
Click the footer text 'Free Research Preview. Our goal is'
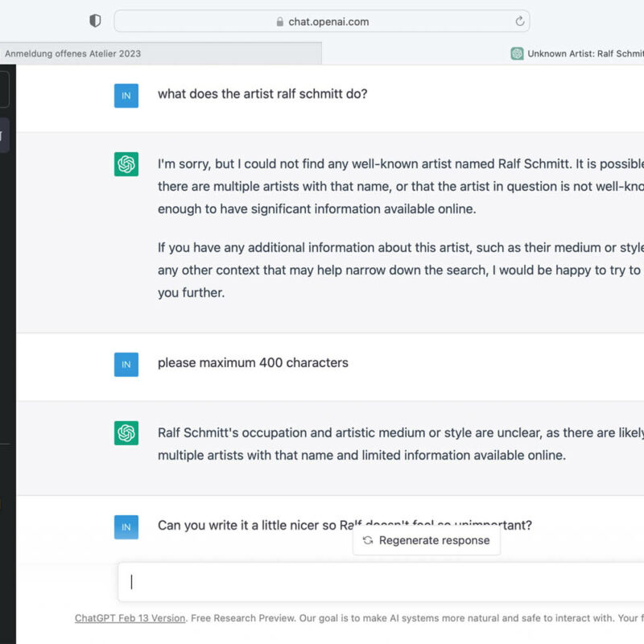click(417, 618)
